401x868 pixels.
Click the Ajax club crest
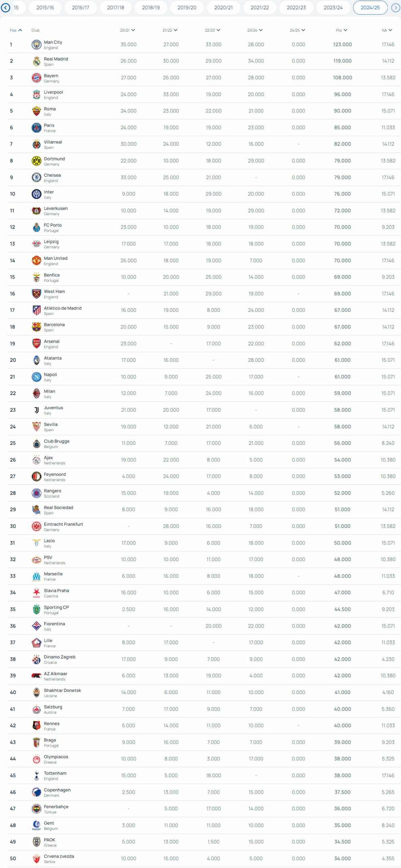pos(36,460)
